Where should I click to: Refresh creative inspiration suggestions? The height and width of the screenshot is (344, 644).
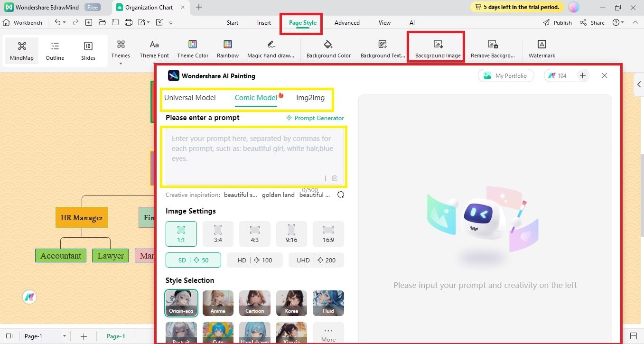(x=341, y=195)
